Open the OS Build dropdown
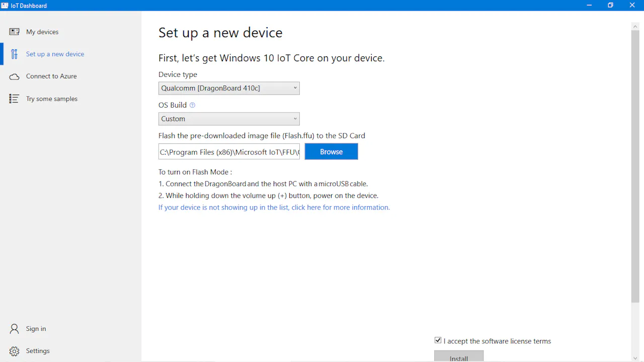The image size is (644, 362). click(229, 119)
